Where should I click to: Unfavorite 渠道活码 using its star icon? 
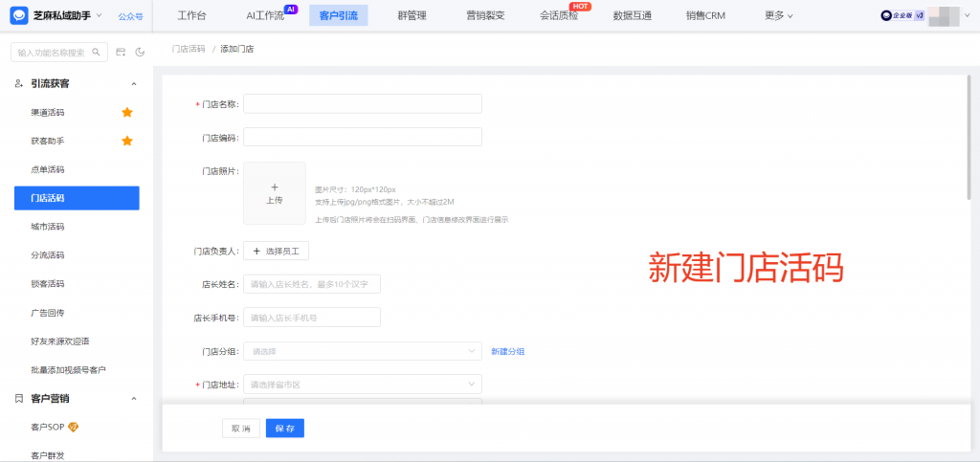pyautogui.click(x=126, y=113)
